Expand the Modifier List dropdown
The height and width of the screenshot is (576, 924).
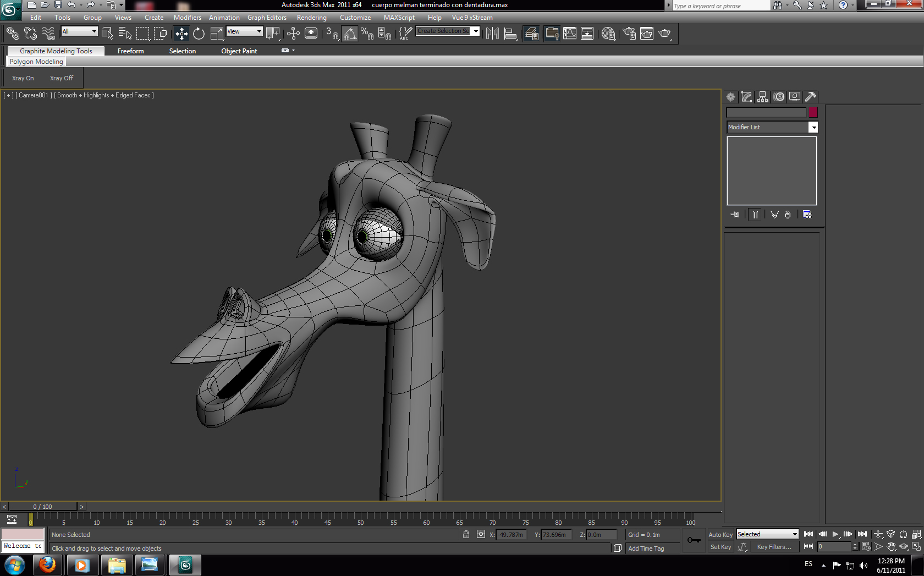click(813, 127)
